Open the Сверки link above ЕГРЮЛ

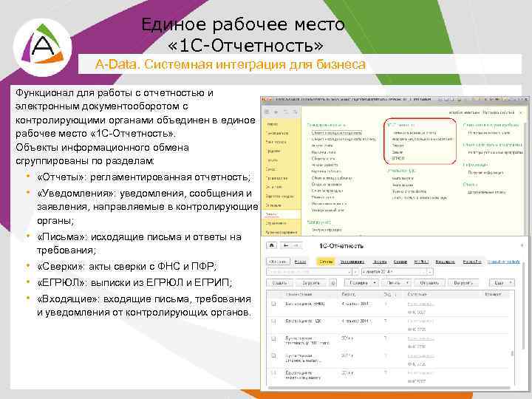pyautogui.click(x=398, y=152)
